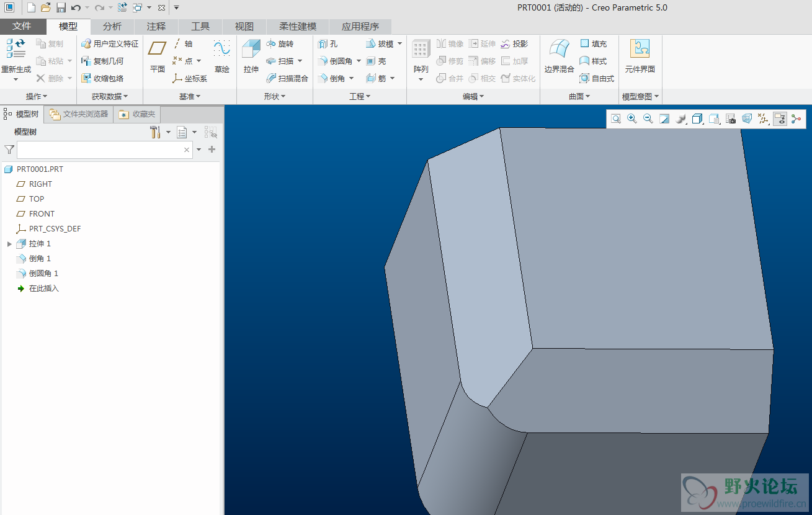
Task: Open a file with the folder icon
Action: click(46, 7)
